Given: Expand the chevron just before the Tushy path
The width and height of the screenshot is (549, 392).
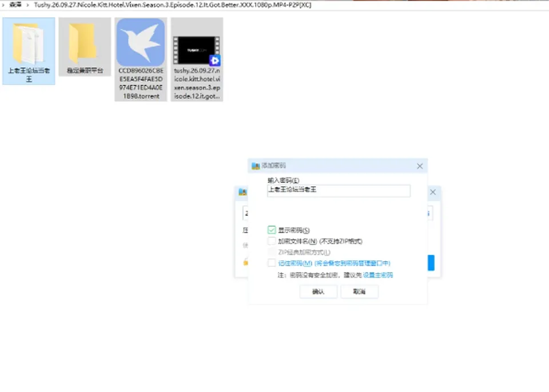Looking at the screenshot, I should point(27,5).
